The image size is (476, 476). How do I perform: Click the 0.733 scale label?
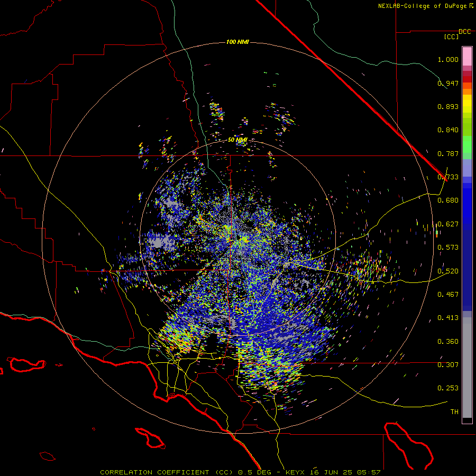coord(448,177)
